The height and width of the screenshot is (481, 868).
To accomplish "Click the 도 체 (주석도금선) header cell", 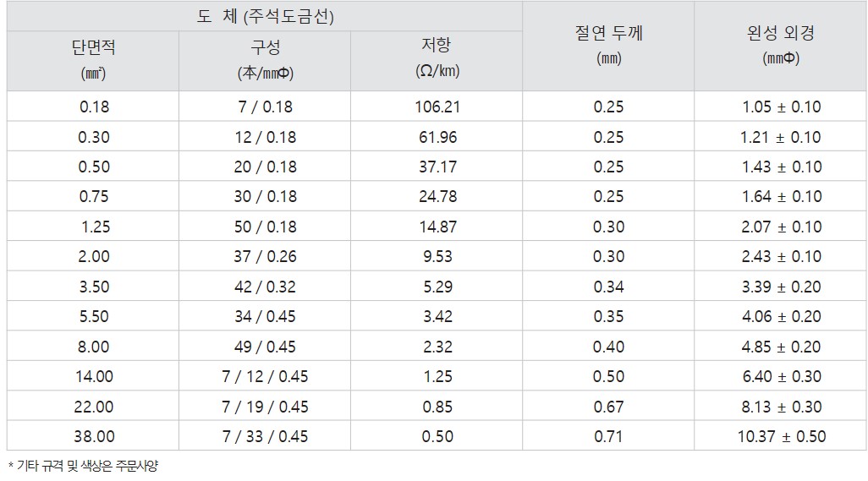I will click(265, 17).
